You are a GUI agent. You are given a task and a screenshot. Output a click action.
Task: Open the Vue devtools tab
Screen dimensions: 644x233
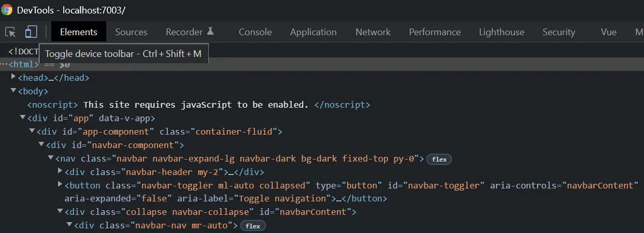609,32
